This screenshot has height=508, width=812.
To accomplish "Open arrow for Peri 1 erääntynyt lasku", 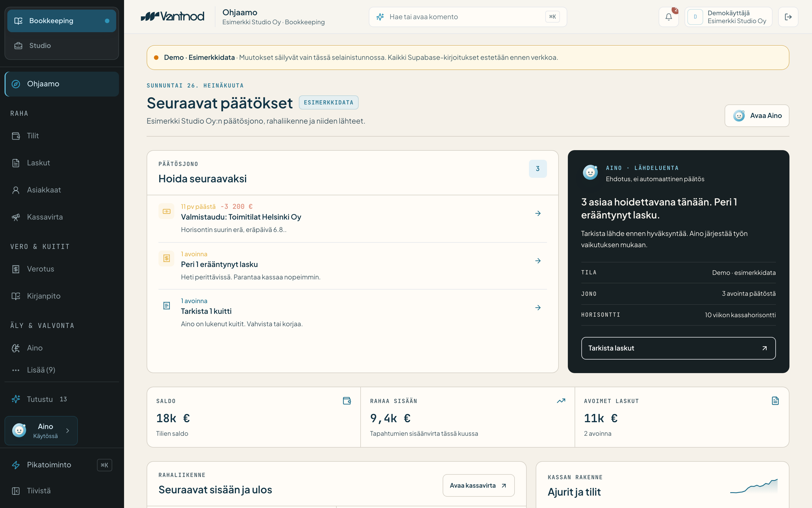I will tap(538, 261).
